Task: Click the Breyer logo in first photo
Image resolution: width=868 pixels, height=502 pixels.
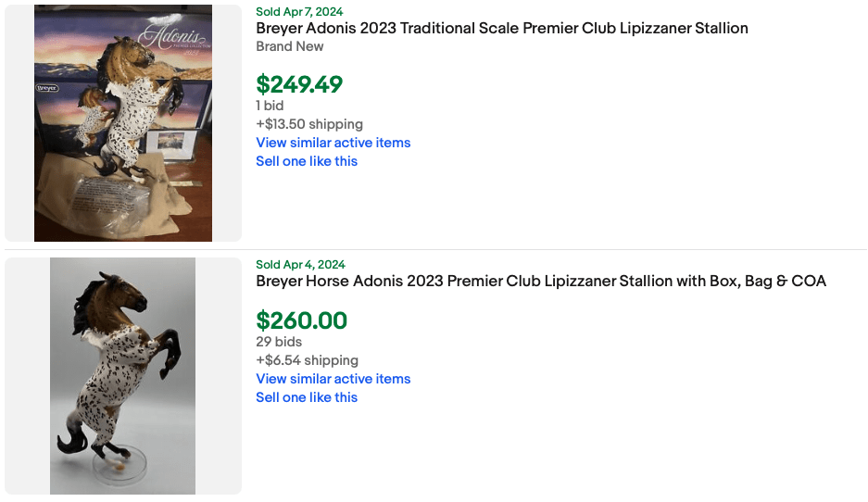Action: (47, 89)
